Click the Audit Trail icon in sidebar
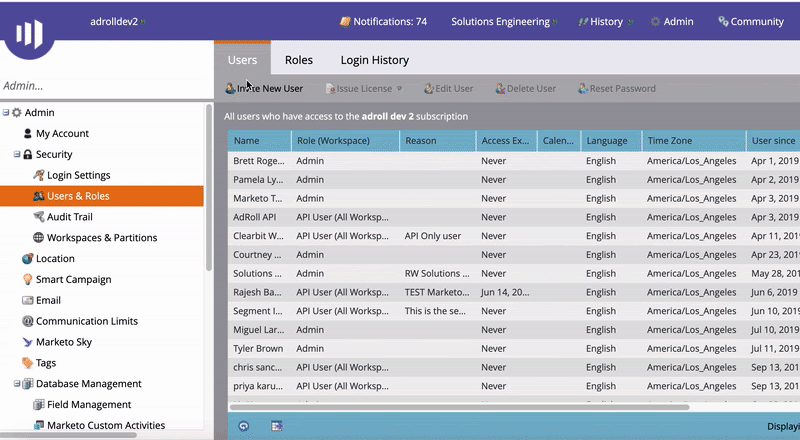The width and height of the screenshot is (800, 440). [x=38, y=217]
